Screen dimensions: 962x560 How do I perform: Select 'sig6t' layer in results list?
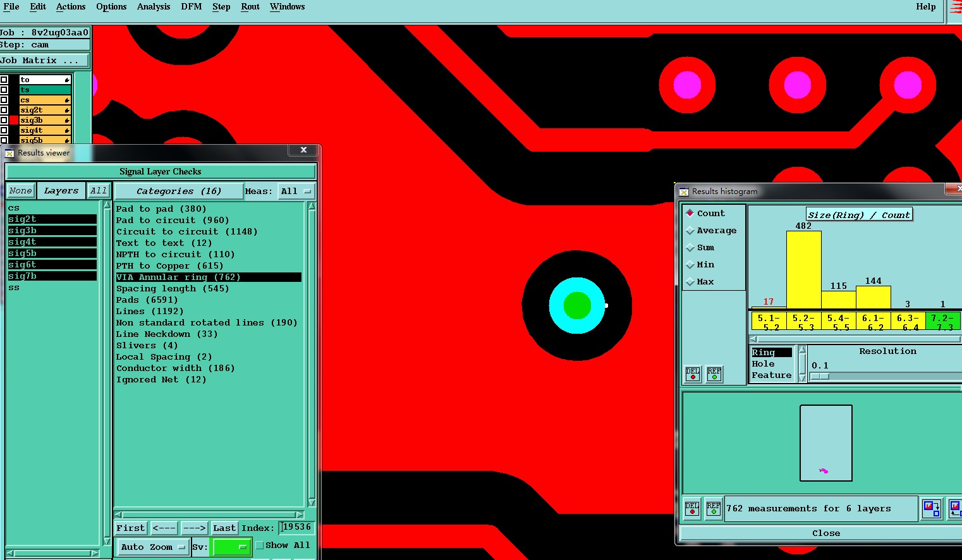pos(52,265)
